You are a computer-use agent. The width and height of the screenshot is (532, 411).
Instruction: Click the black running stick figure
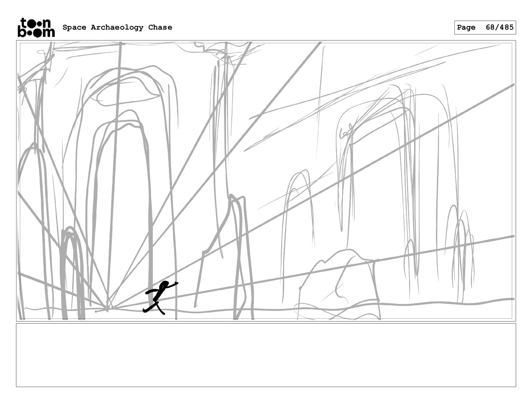pos(160,298)
